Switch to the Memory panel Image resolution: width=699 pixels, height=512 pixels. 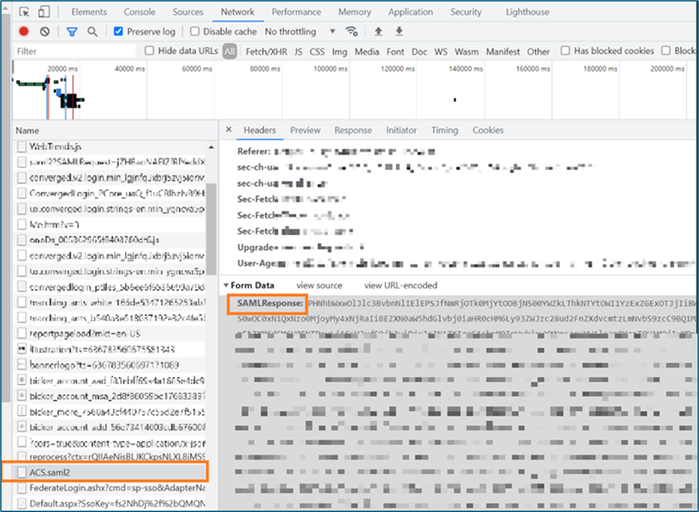click(x=354, y=12)
